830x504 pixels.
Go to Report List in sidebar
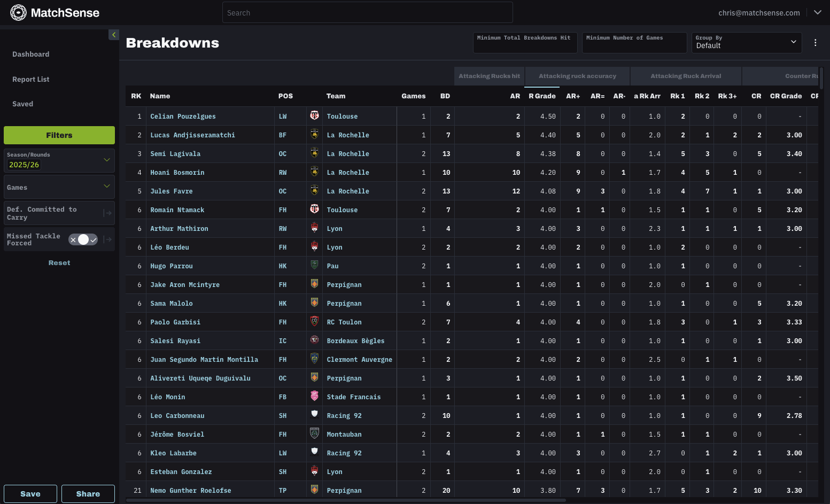tap(31, 79)
